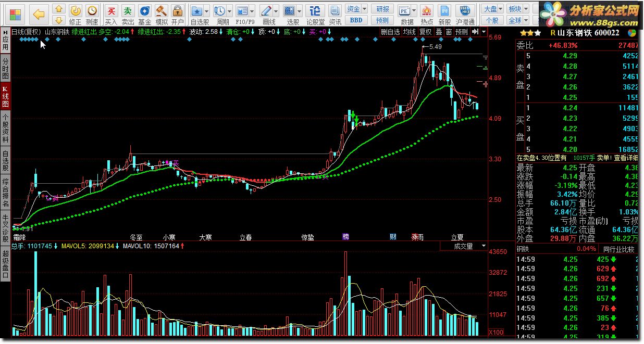Click the 买入 buy icon
644x344 pixels.
click(x=111, y=15)
